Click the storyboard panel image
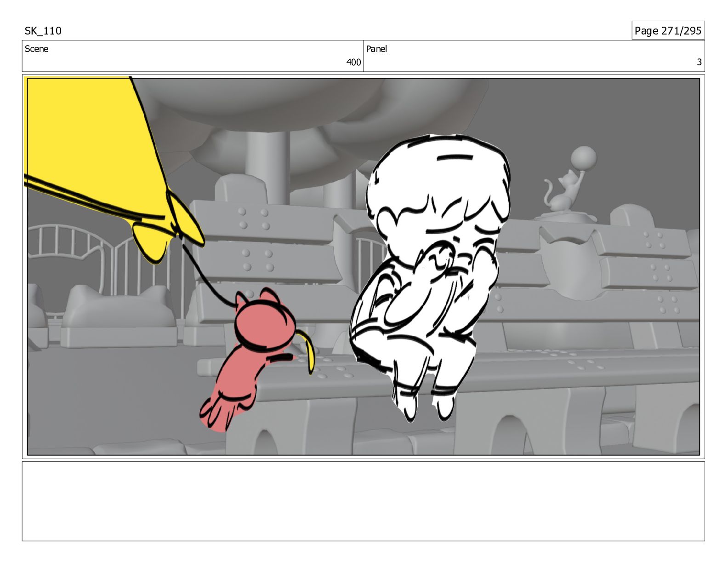This screenshot has width=728, height=563. point(363,266)
